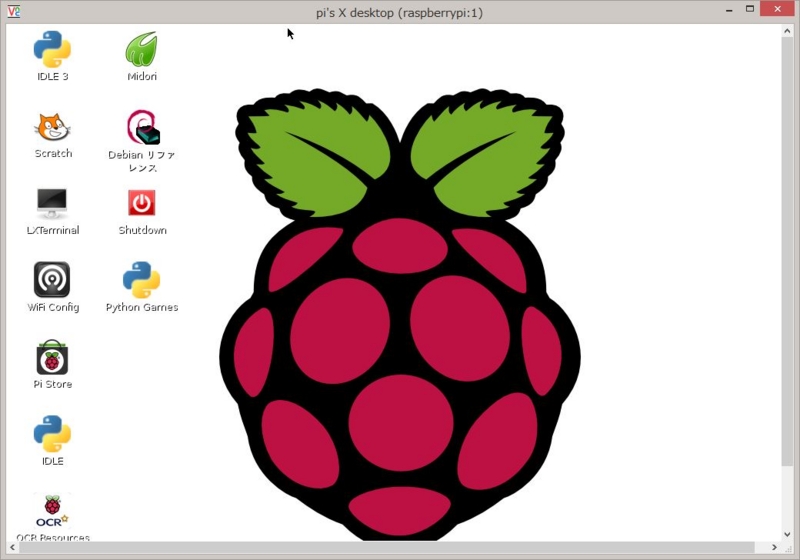Open the IDLE 3 Python icon

[52, 49]
